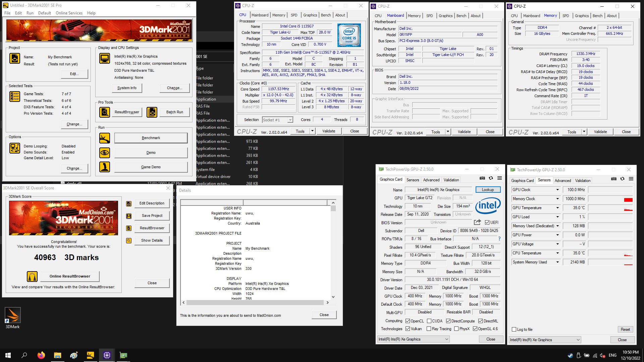Click the CPU-Z taskbar icon
644x362 pixels.
[107, 355]
